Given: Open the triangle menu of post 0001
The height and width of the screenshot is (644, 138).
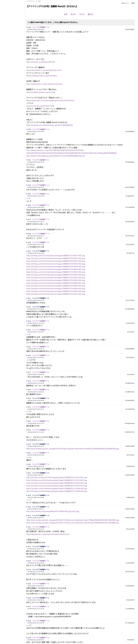Looking at the screenshot, I should (x=27, y=27).
